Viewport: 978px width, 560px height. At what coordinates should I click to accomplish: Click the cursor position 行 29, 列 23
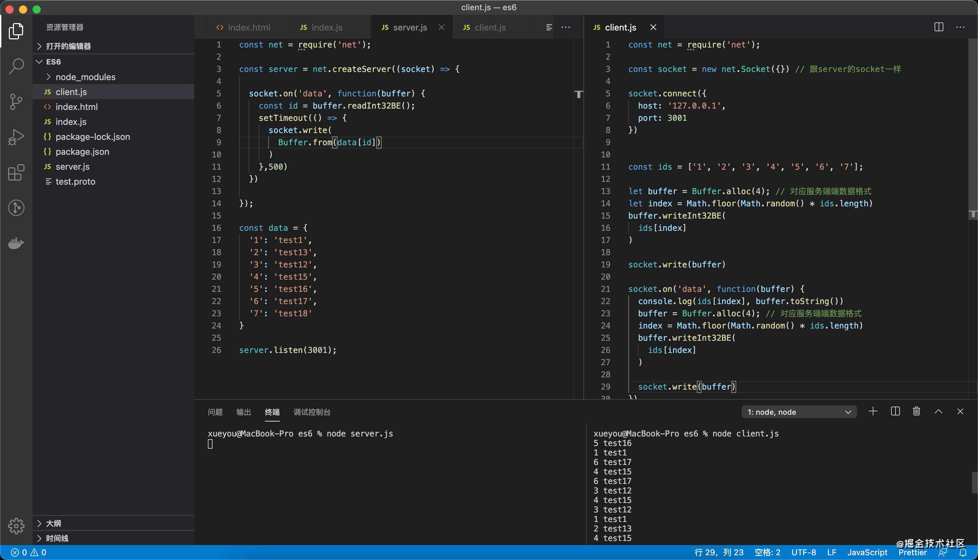pos(719,553)
